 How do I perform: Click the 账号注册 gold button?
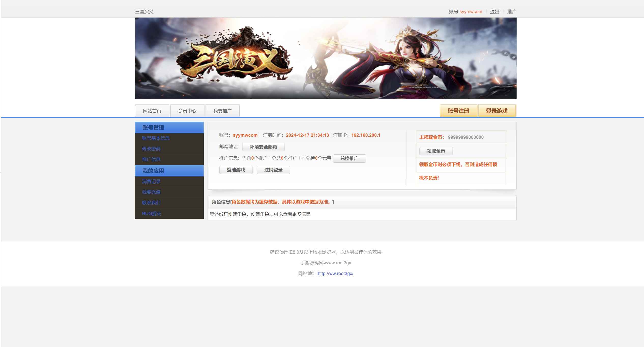click(x=458, y=111)
